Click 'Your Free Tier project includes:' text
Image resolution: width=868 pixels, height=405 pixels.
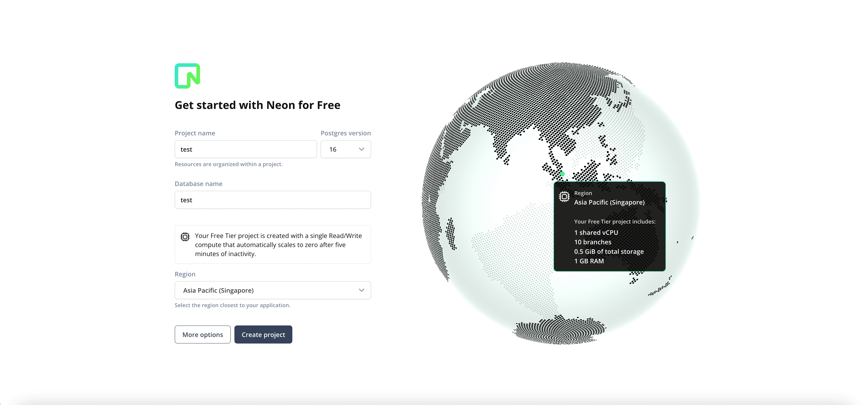click(615, 221)
